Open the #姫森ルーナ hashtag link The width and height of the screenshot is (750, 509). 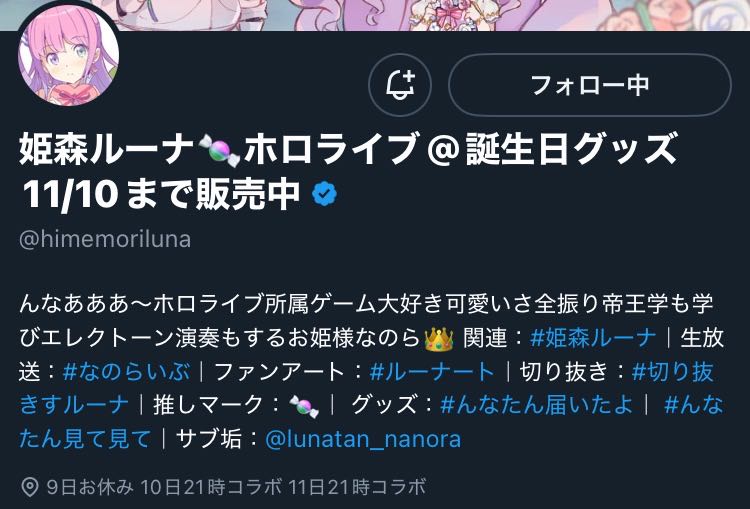[593, 338]
